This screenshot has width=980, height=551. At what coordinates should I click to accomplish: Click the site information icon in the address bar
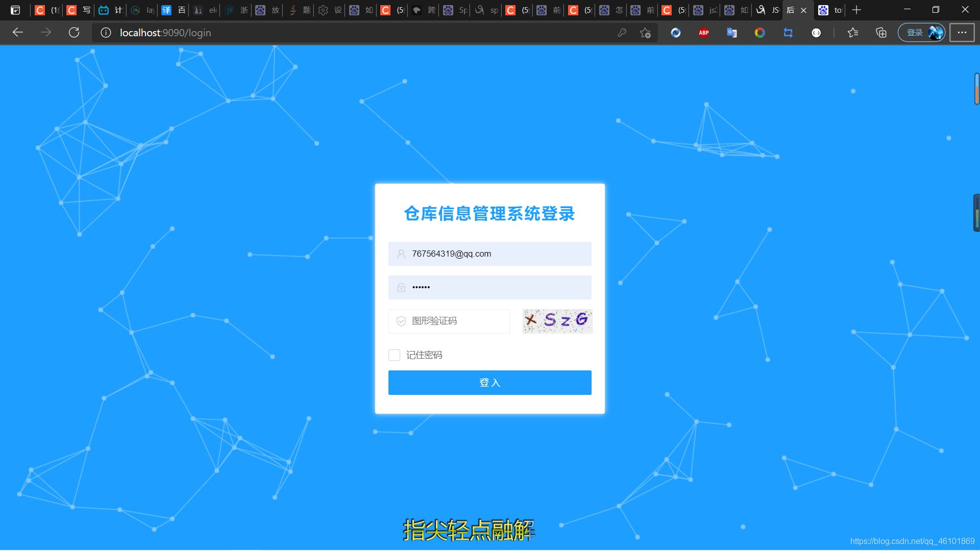106,32
